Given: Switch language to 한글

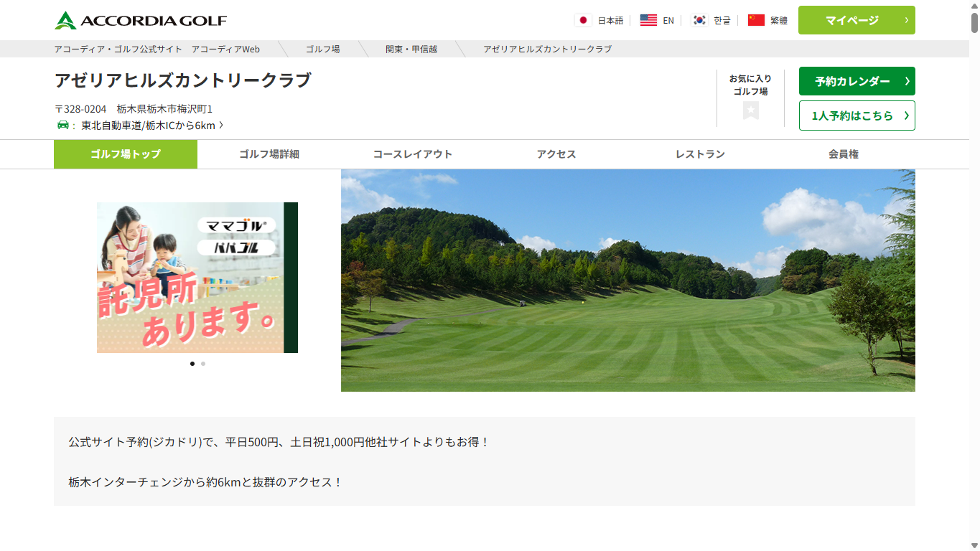Looking at the screenshot, I should click(722, 20).
